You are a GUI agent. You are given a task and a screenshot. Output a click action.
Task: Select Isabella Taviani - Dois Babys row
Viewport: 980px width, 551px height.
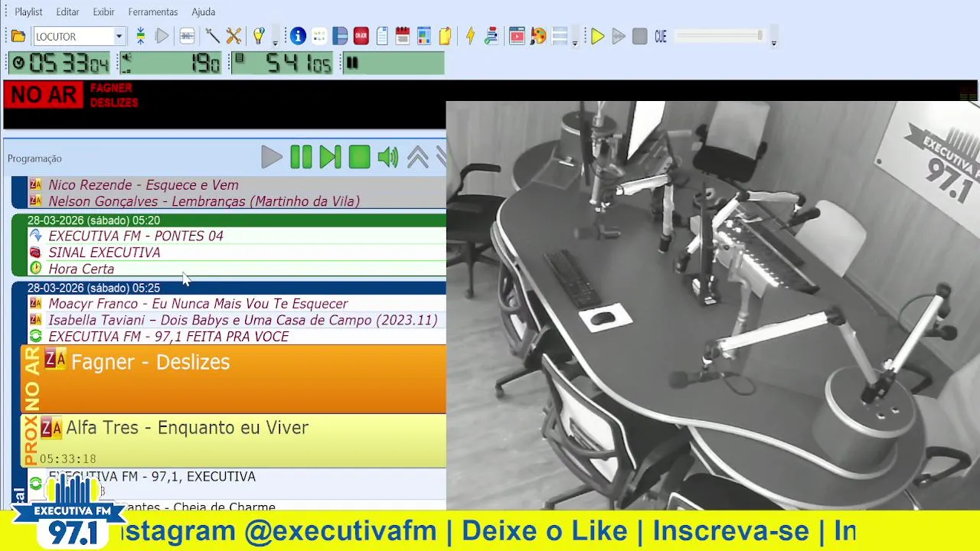click(x=236, y=320)
